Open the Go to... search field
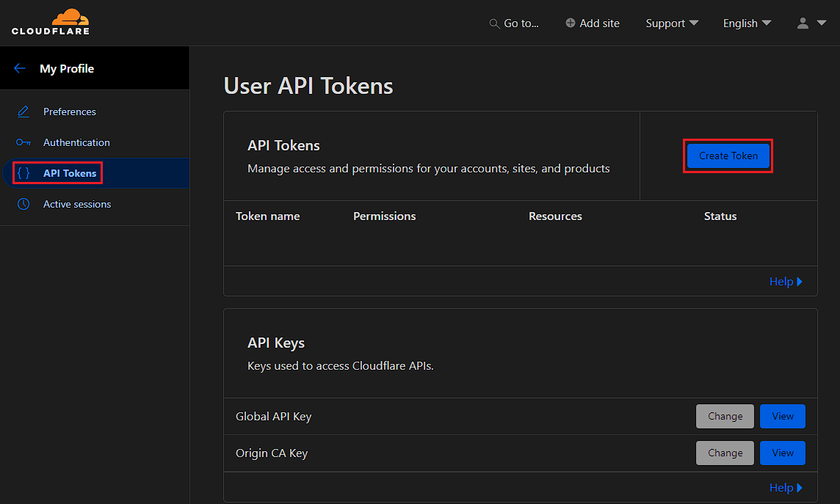Viewport: 840px width, 504px height. (x=514, y=23)
